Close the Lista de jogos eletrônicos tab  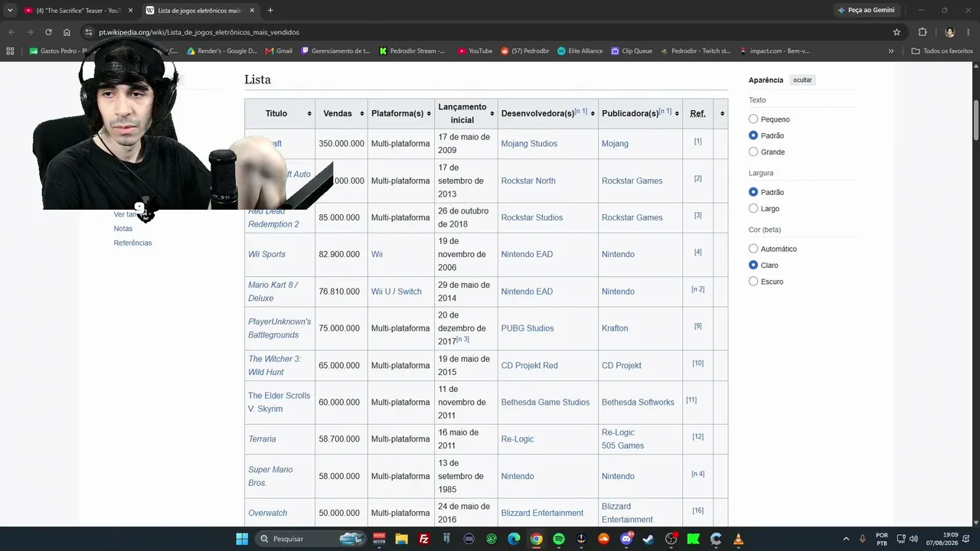point(252,11)
